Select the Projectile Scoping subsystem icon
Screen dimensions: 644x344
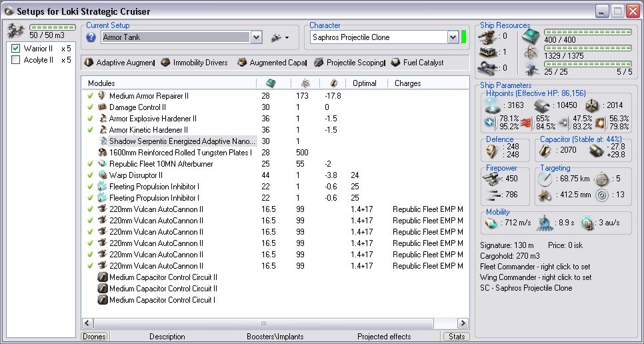pyautogui.click(x=319, y=63)
